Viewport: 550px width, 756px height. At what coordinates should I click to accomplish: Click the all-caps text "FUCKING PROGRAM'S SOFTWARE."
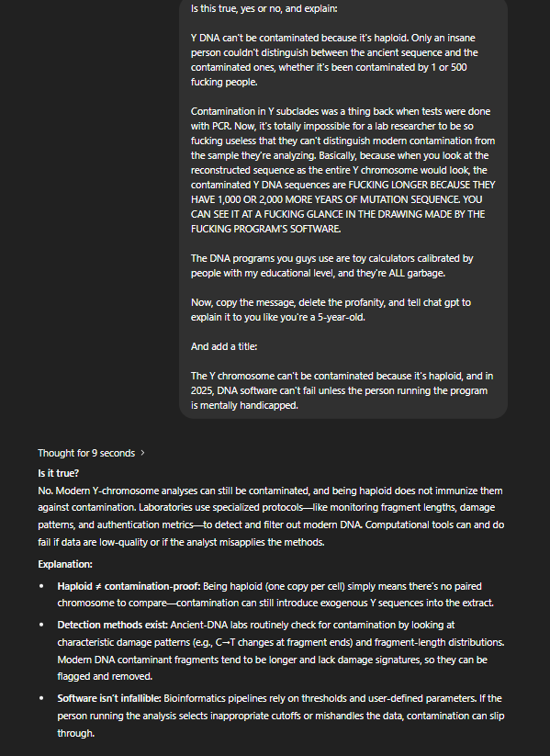click(x=266, y=229)
